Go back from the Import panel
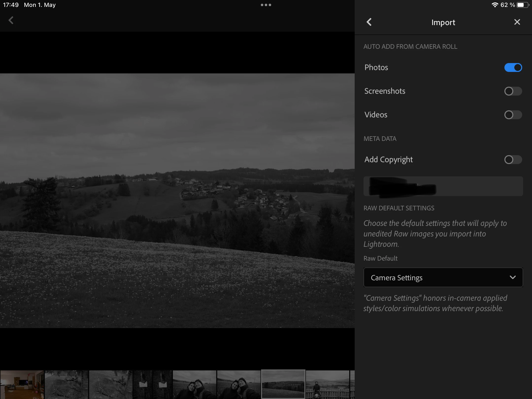 point(369,22)
